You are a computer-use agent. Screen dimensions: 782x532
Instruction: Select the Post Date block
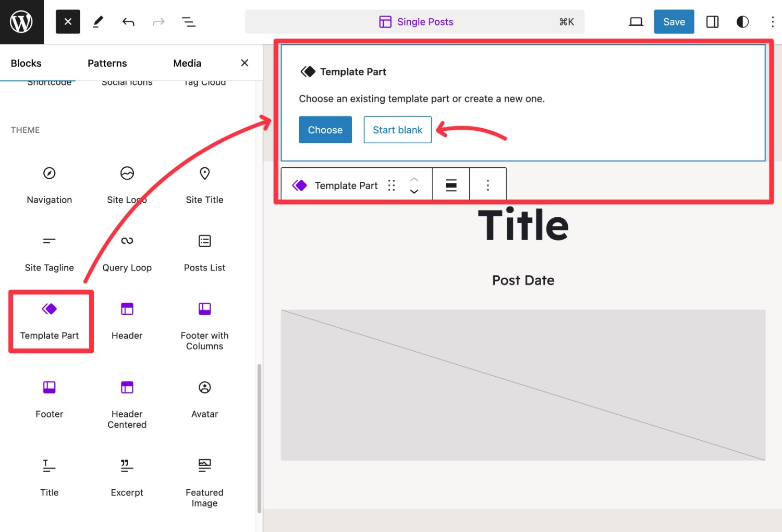523,280
